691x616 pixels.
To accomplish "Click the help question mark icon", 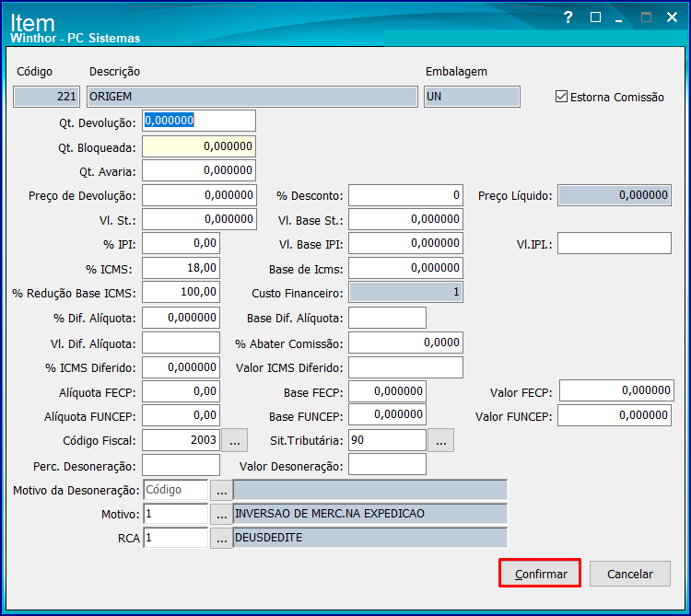I will click(568, 17).
